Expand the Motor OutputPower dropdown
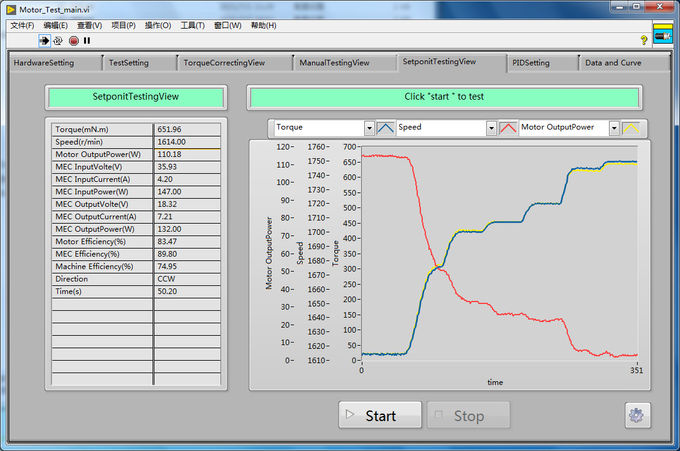The height and width of the screenshot is (451, 680). tap(614, 128)
